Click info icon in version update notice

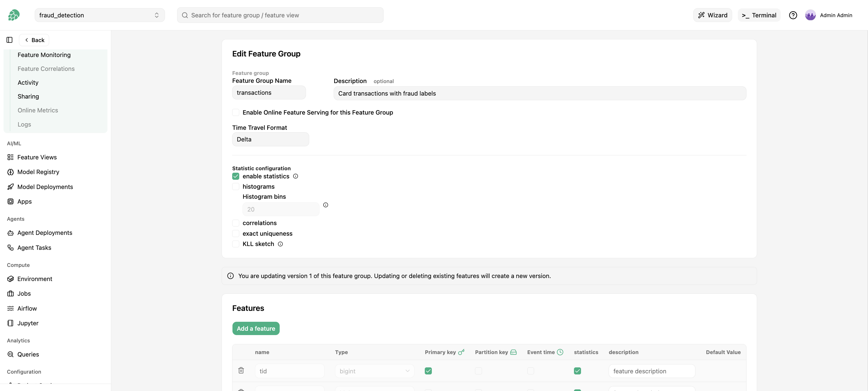pyautogui.click(x=231, y=276)
